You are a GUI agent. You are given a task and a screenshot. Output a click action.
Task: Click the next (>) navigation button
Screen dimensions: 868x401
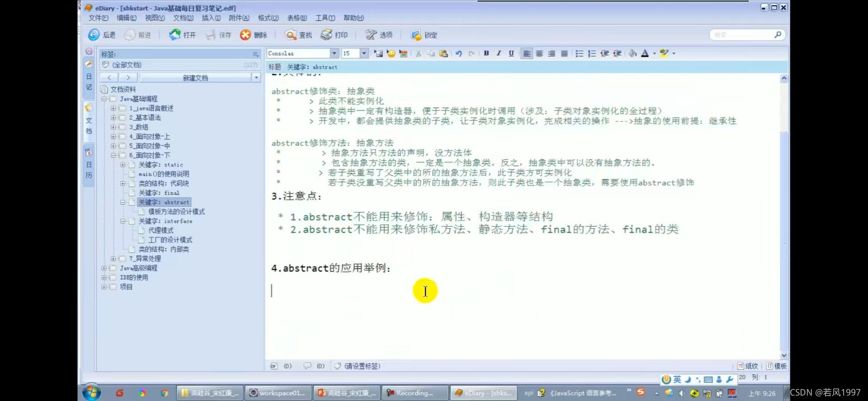click(x=128, y=78)
